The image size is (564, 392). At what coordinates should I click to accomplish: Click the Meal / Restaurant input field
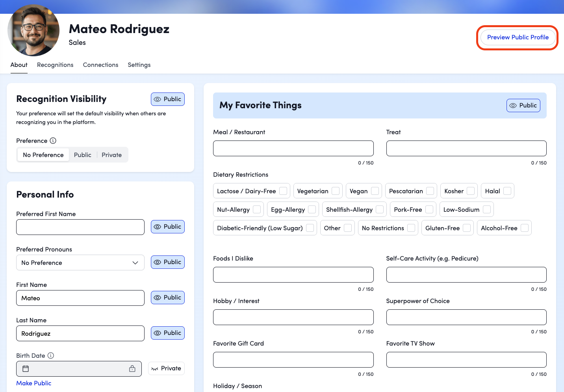293,148
